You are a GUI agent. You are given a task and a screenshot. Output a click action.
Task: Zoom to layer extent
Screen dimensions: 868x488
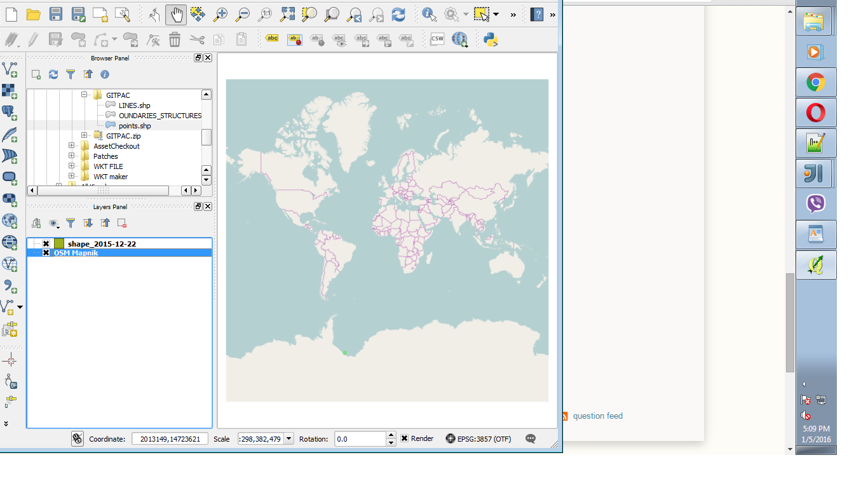point(332,15)
